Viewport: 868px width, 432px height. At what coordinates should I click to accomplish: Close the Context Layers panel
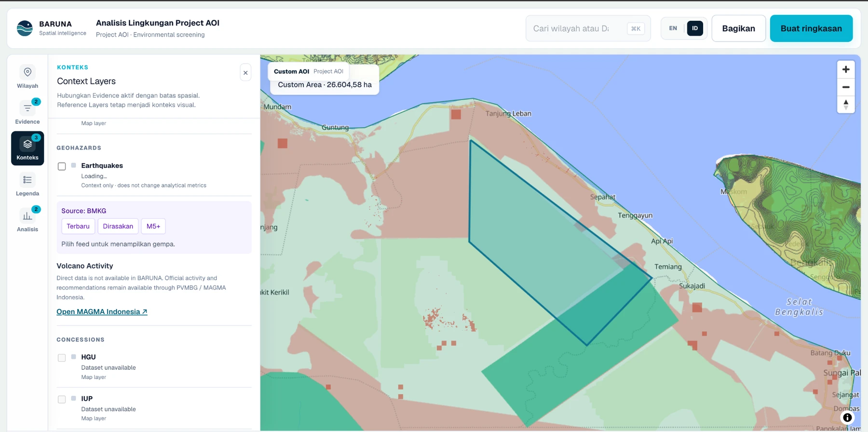[x=245, y=73]
